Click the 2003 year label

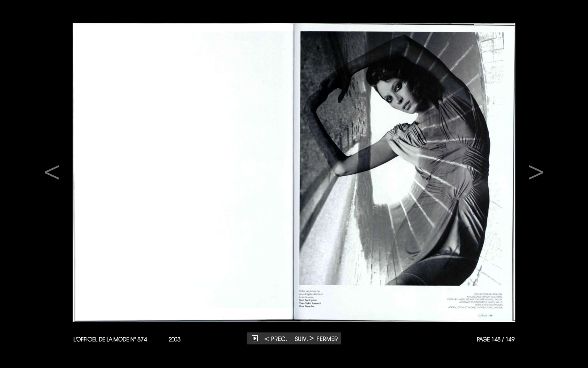(175, 339)
